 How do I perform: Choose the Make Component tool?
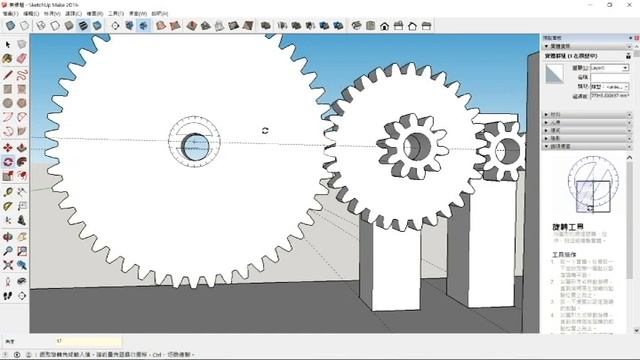pos(22,44)
